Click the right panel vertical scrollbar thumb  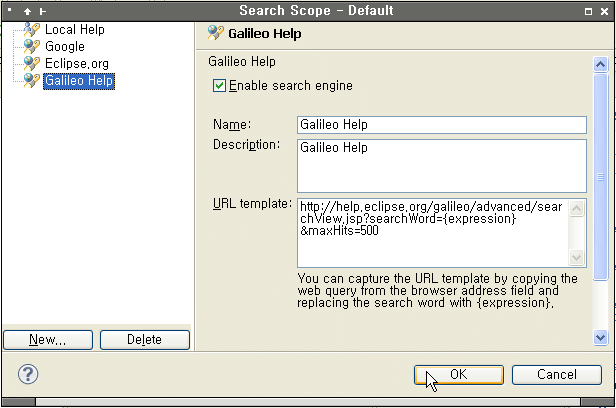(600, 177)
